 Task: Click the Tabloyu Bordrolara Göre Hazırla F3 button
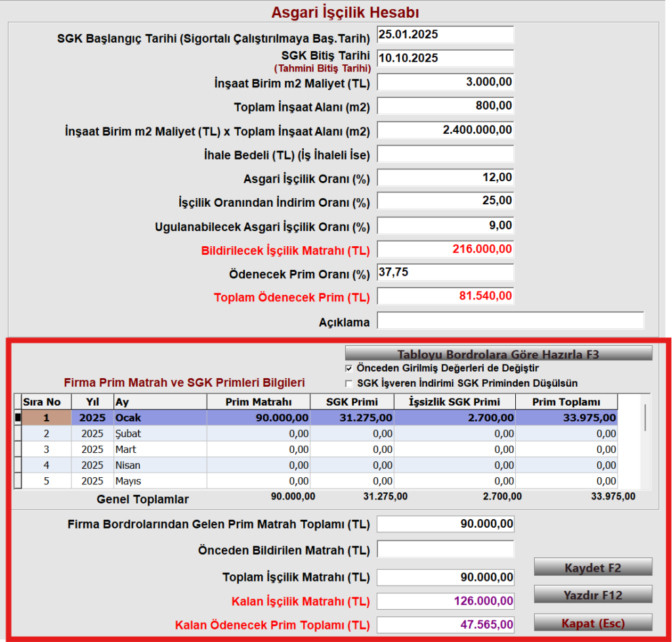[499, 354]
